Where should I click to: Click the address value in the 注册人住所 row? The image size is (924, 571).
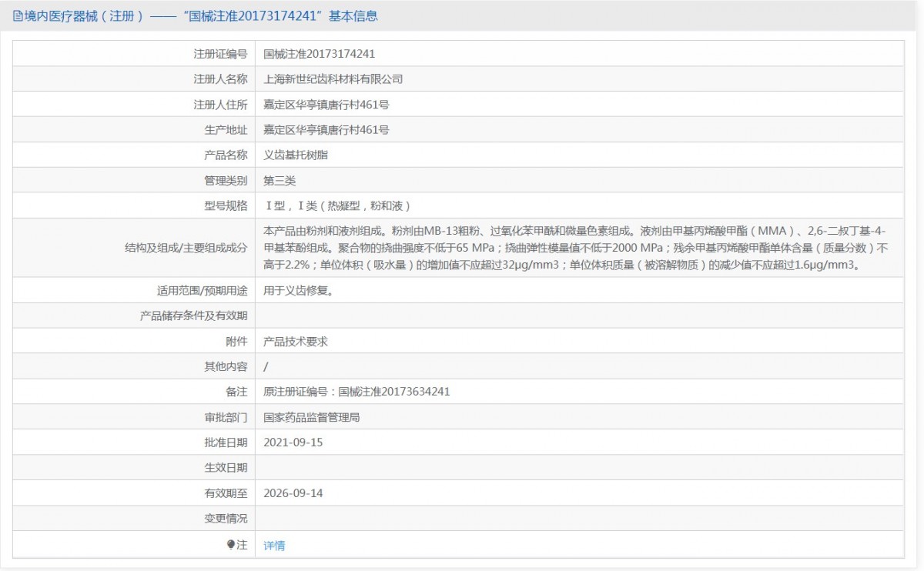(x=326, y=105)
